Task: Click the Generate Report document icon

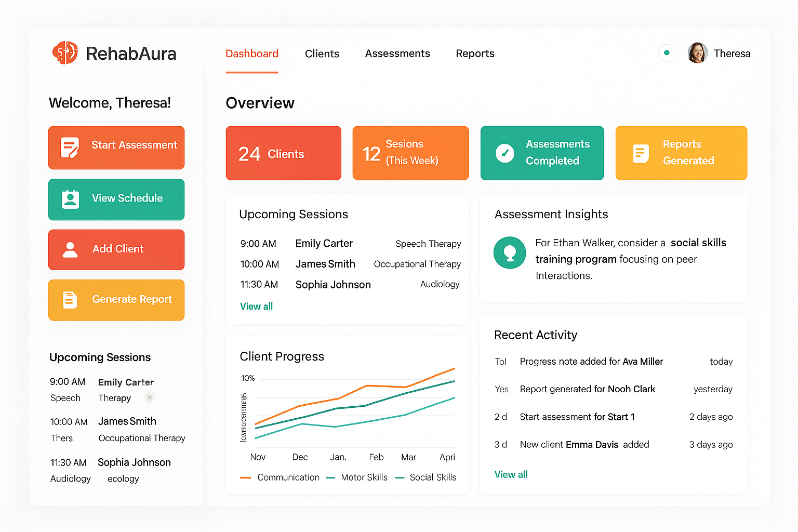Action: [x=70, y=300]
